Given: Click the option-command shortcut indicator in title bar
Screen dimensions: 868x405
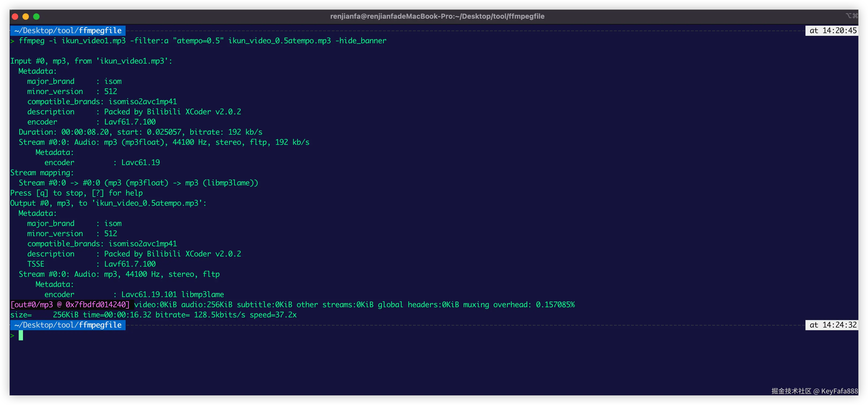Looking at the screenshot, I should point(851,15).
